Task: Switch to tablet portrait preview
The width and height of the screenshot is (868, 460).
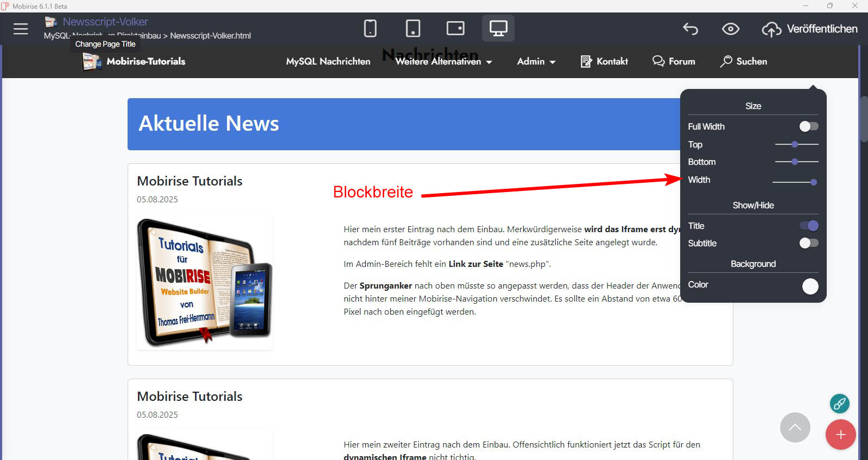Action: pyautogui.click(x=413, y=28)
